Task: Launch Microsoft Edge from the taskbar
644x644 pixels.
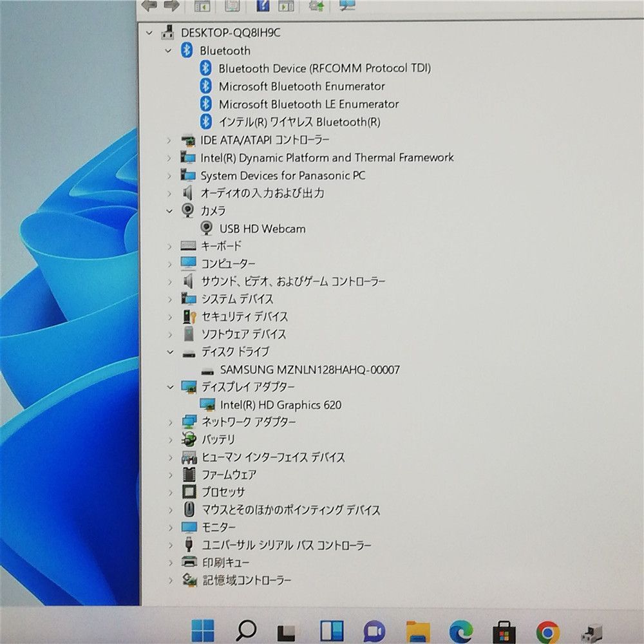Action: (x=461, y=632)
